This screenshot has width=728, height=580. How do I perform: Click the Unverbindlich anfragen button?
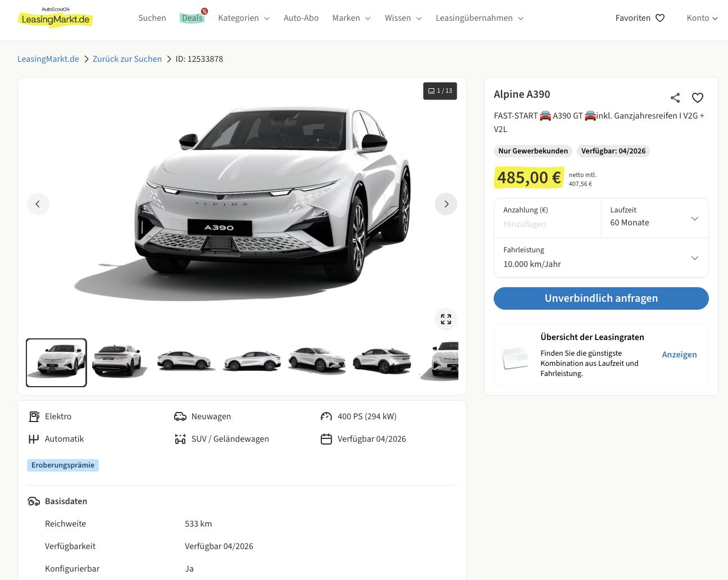point(601,298)
